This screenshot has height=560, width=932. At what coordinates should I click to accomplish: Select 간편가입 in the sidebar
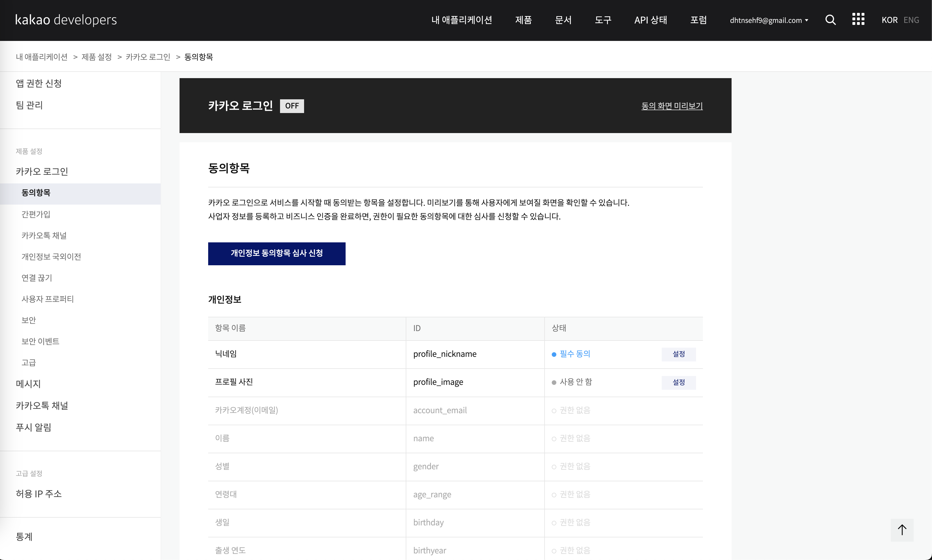[36, 214]
